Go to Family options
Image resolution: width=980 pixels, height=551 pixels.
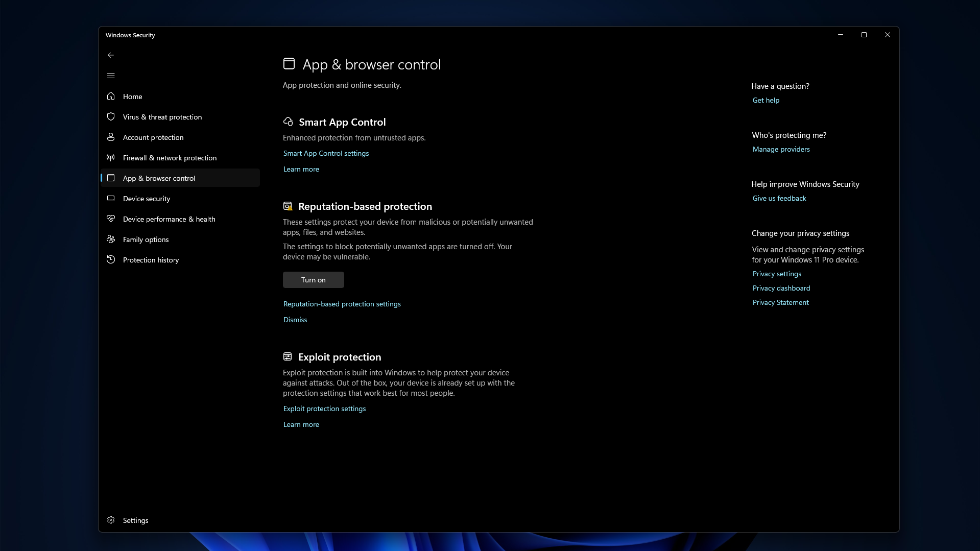180,239
